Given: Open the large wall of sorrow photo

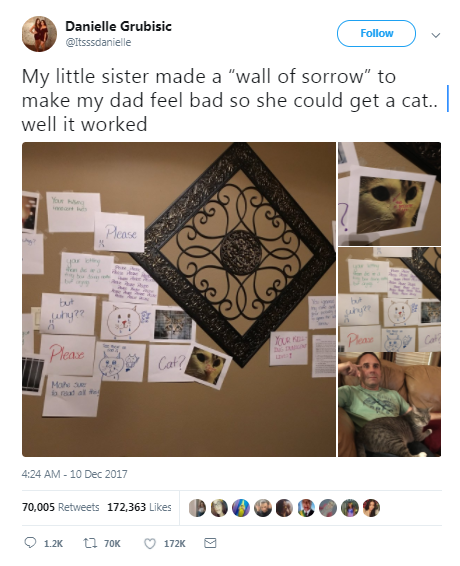Looking at the screenshot, I should coord(179,299).
